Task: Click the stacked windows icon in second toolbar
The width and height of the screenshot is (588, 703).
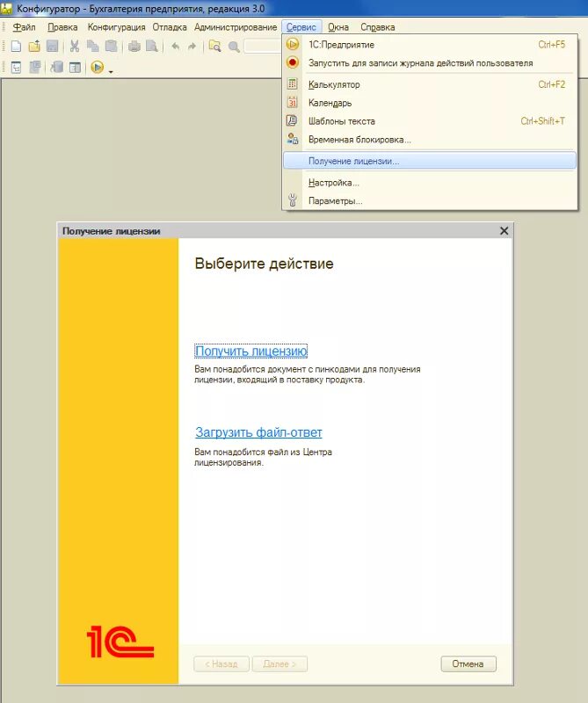Action: [35, 68]
